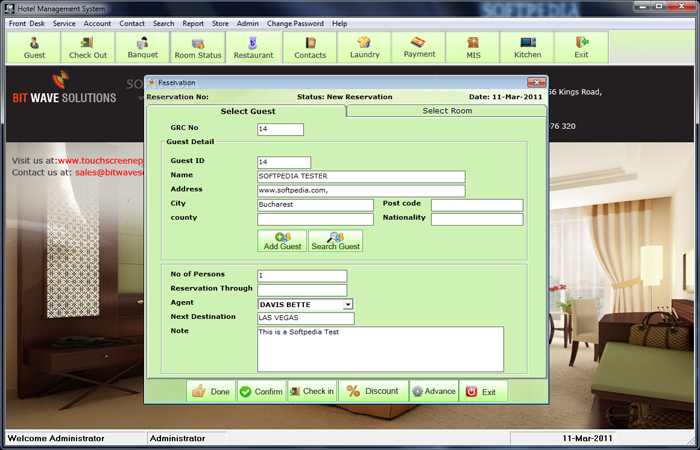
Task: Open the Report menu
Action: (193, 23)
